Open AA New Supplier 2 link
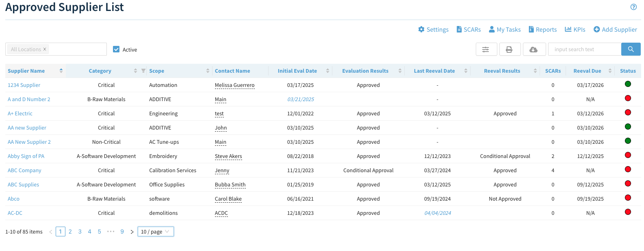This screenshot has height=251, width=644. point(29,142)
